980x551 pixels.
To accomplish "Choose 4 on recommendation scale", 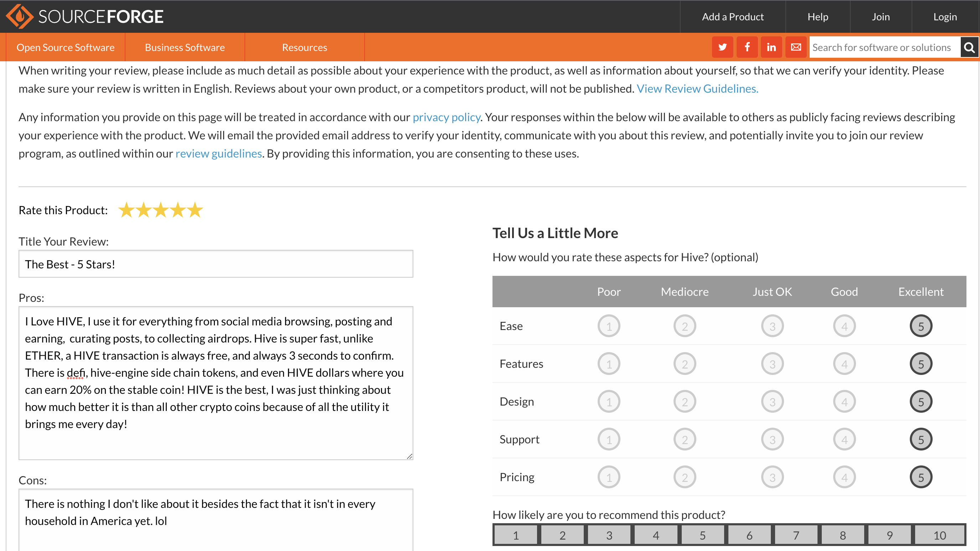I will tap(656, 535).
